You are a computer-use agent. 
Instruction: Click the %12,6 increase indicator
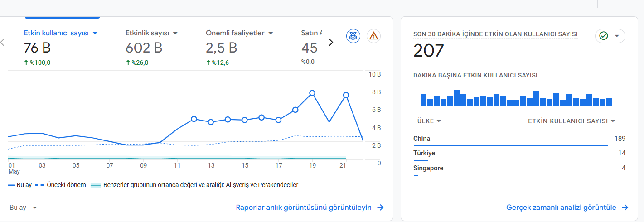pos(218,63)
